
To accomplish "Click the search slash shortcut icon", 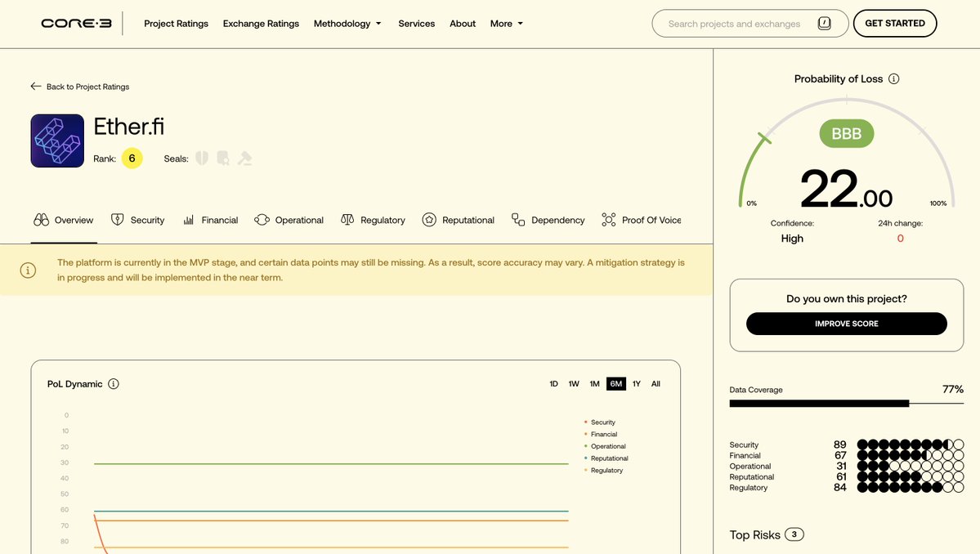I will click(825, 23).
